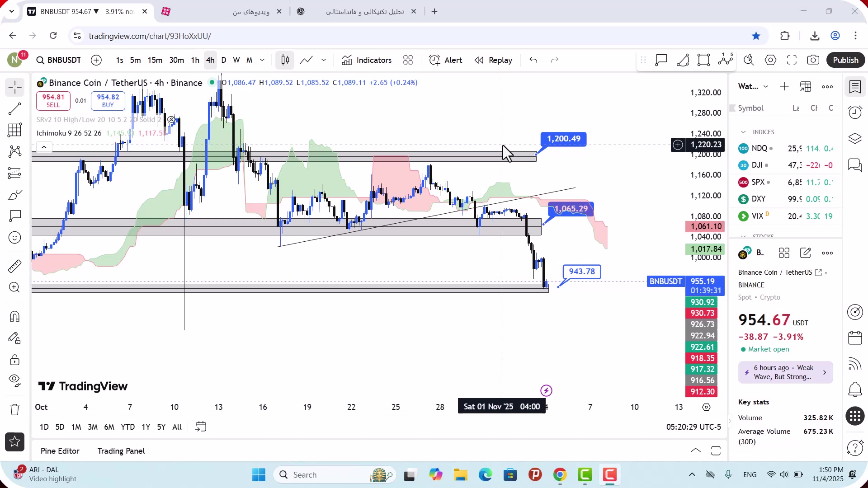Toggle lock all drawings
This screenshot has height=488, width=868.
pos(15,360)
